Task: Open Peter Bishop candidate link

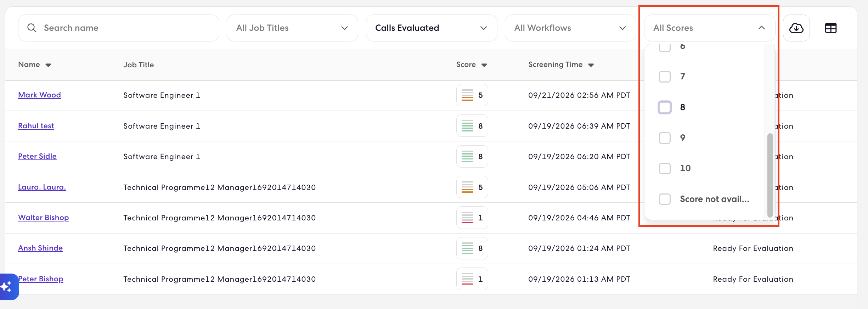Action: click(41, 279)
